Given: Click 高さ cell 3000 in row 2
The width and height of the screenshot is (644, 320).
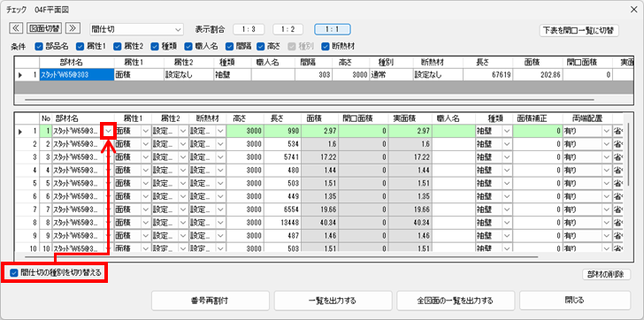Looking at the screenshot, I should pyautogui.click(x=245, y=144).
